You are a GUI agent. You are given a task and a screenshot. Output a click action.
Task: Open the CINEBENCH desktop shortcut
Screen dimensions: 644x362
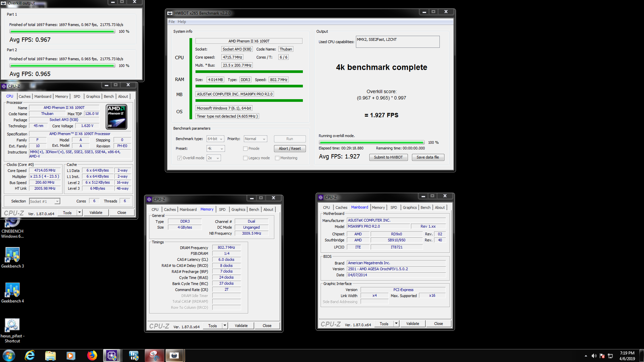12,228
